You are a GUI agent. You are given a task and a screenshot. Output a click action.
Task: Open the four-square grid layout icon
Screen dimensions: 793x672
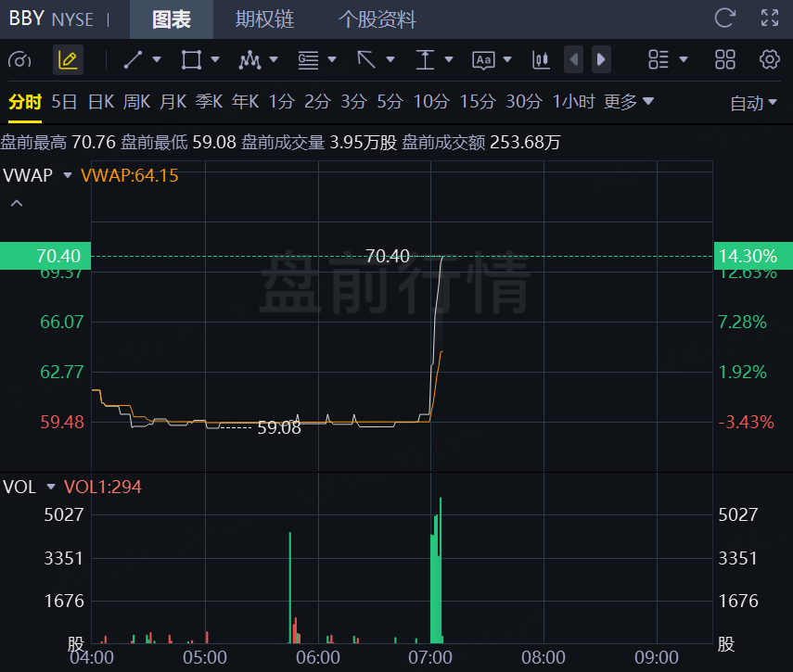[x=725, y=59]
